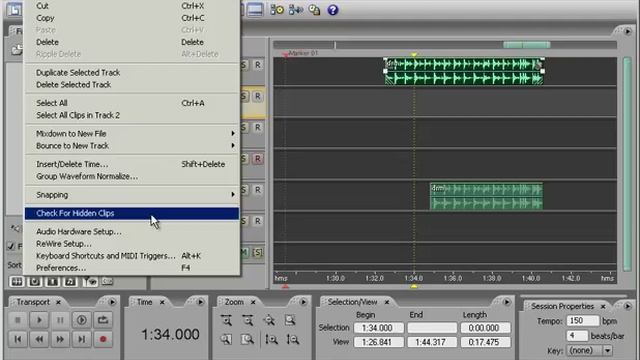Toggle the [S] button on master track
This screenshot has width=640, height=360.
click(x=258, y=253)
